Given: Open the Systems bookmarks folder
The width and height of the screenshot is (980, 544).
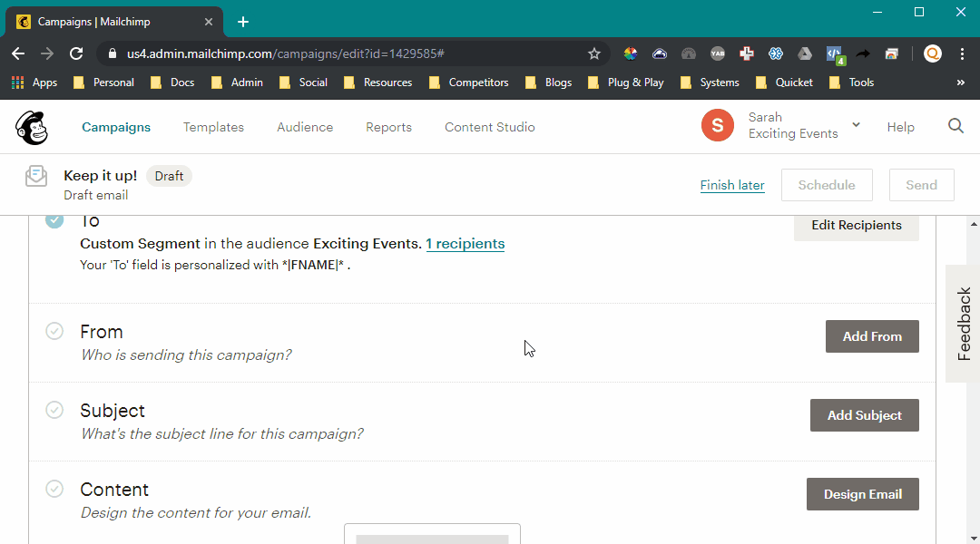Looking at the screenshot, I should coord(710,83).
